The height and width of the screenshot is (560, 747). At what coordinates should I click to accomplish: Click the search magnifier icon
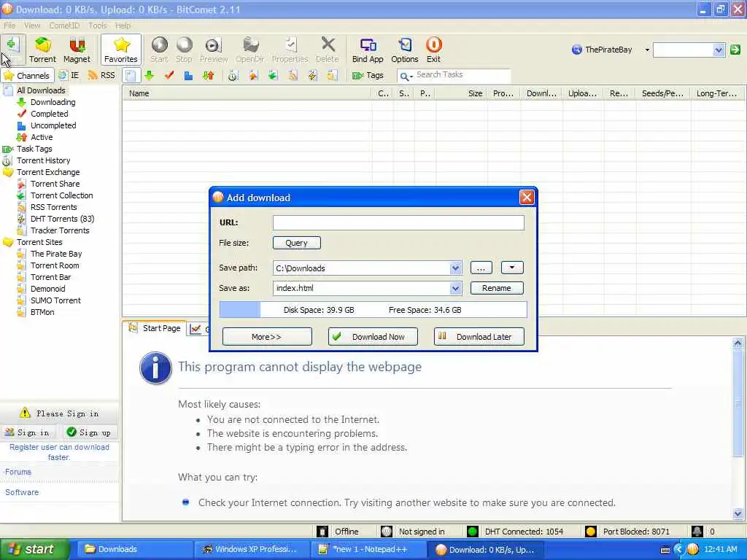click(x=404, y=76)
